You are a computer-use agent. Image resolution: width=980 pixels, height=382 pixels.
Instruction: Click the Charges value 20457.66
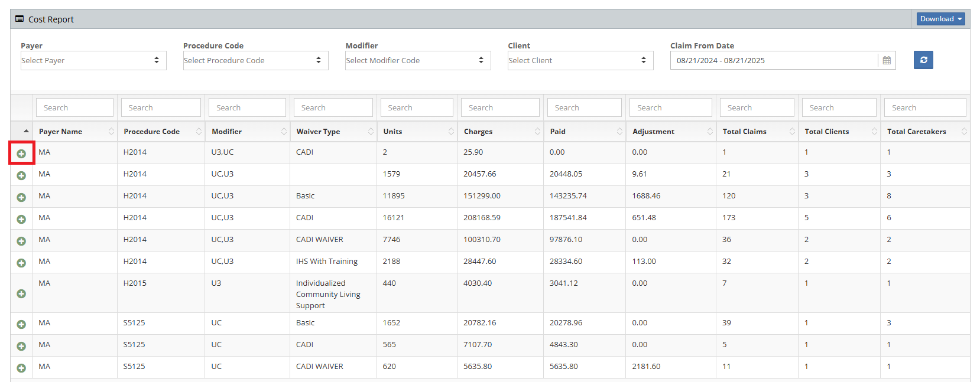480,174
